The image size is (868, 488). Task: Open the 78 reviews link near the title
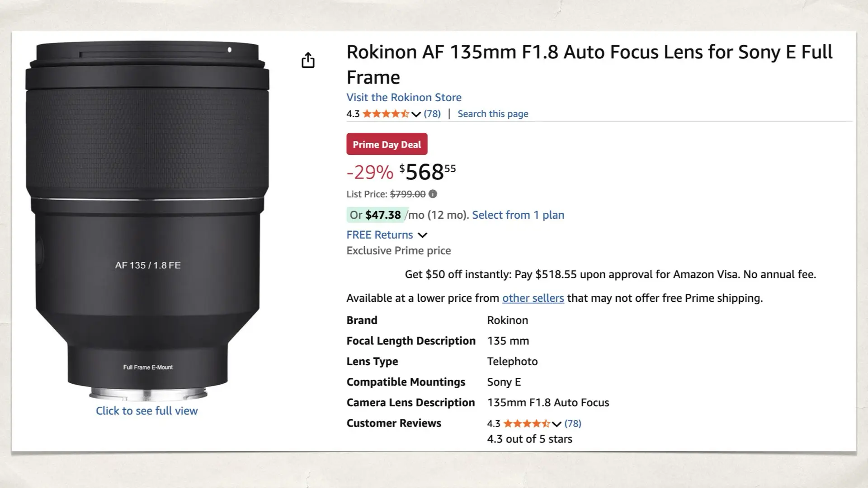click(432, 113)
